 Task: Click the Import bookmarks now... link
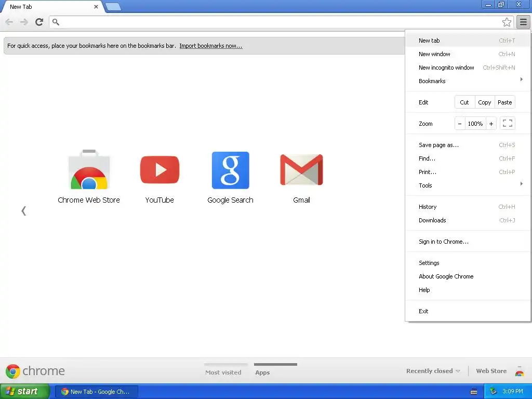(x=211, y=46)
